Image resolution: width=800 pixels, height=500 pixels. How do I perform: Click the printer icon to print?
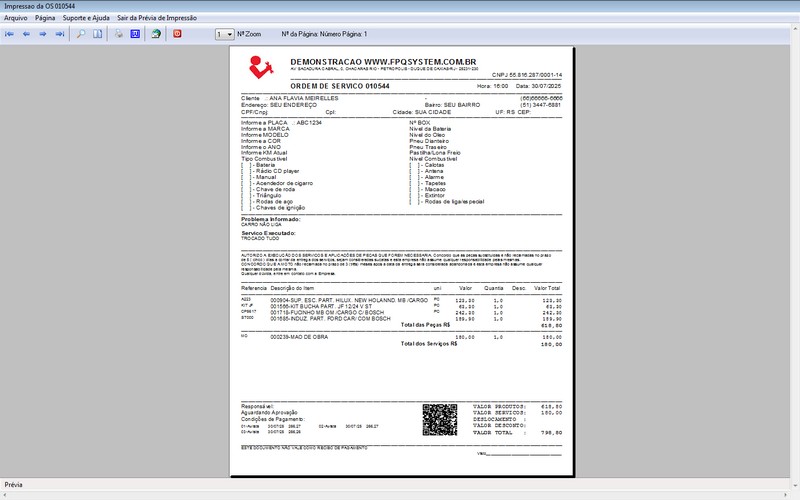[118, 34]
